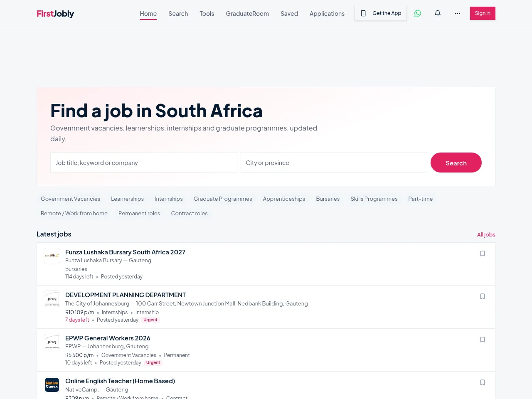Open EPWP General Workers 2026 job title
This screenshot has width=532, height=399.
click(108, 338)
